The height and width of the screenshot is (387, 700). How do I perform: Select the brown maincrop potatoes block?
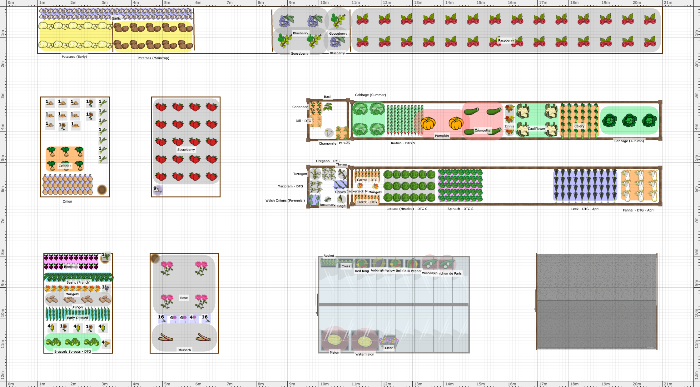pos(153,36)
